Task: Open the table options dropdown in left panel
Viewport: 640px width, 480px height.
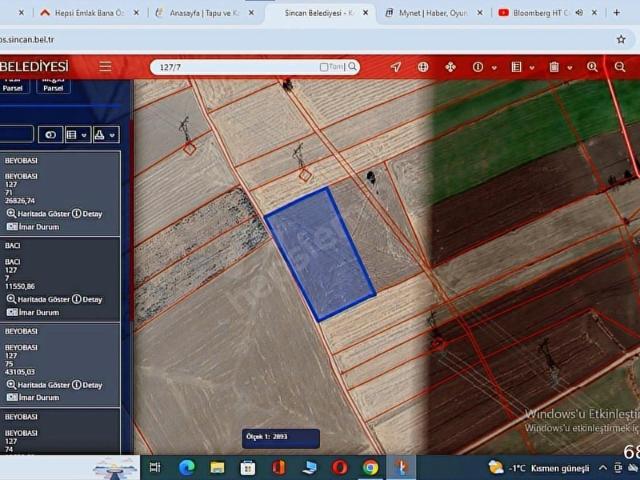Action: point(76,134)
